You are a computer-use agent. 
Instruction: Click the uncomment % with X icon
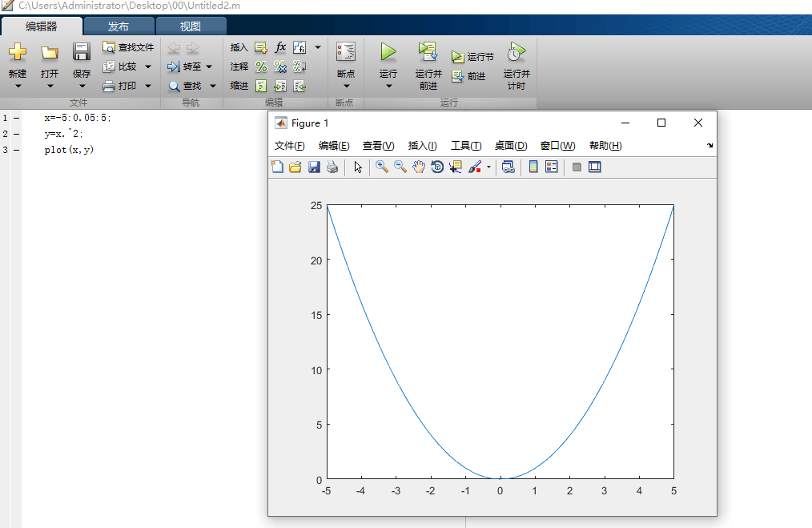(280, 67)
